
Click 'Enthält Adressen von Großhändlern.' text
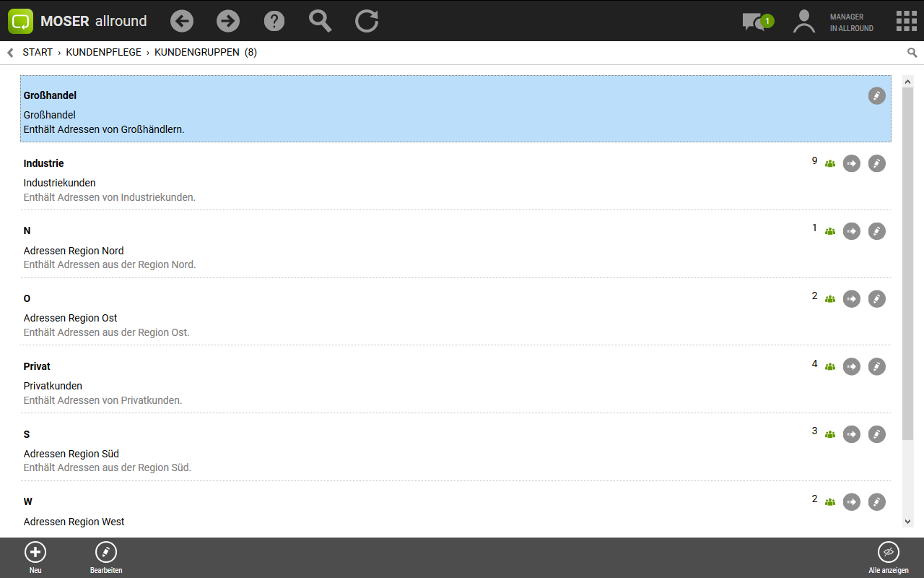pos(104,129)
